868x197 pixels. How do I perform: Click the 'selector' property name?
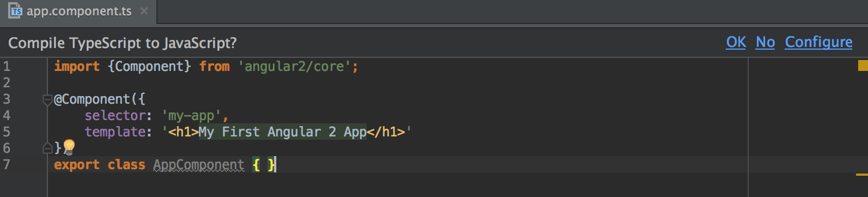(115, 116)
